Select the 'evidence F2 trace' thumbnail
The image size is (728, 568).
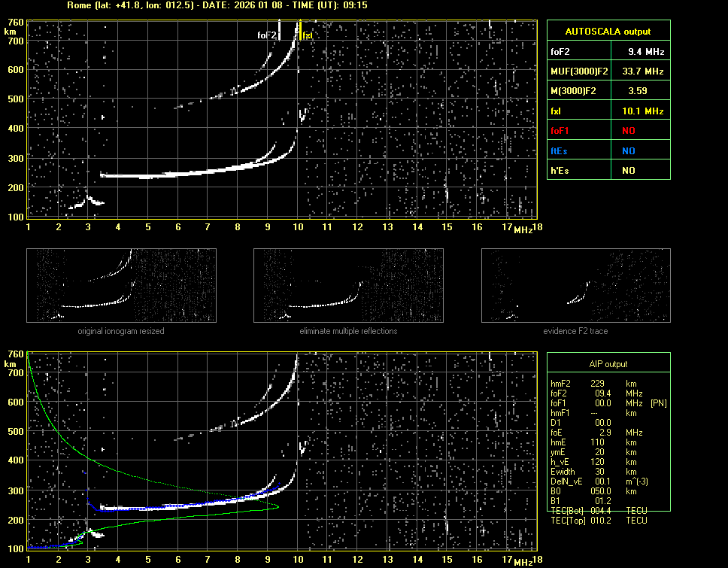tap(575, 285)
